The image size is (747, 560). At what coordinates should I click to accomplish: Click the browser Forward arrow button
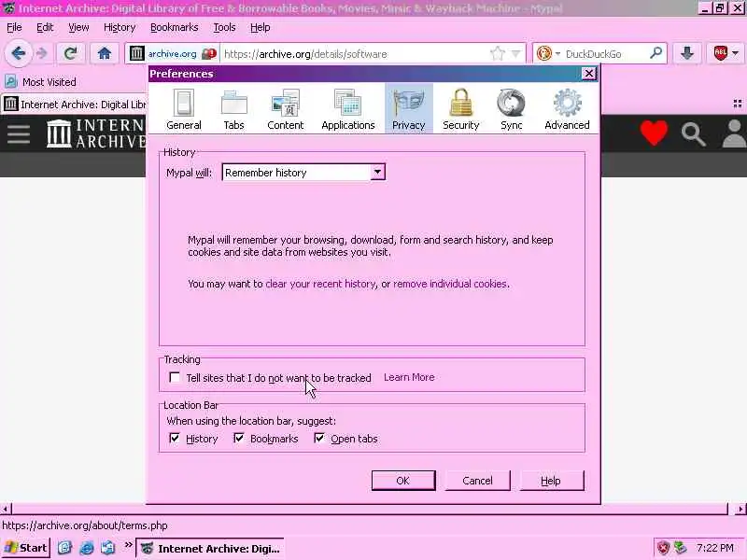click(x=42, y=53)
